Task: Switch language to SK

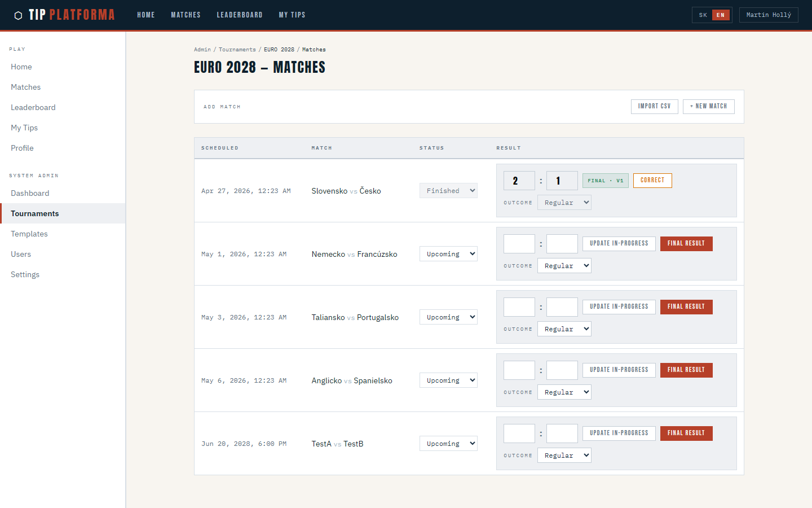Action: click(703, 15)
